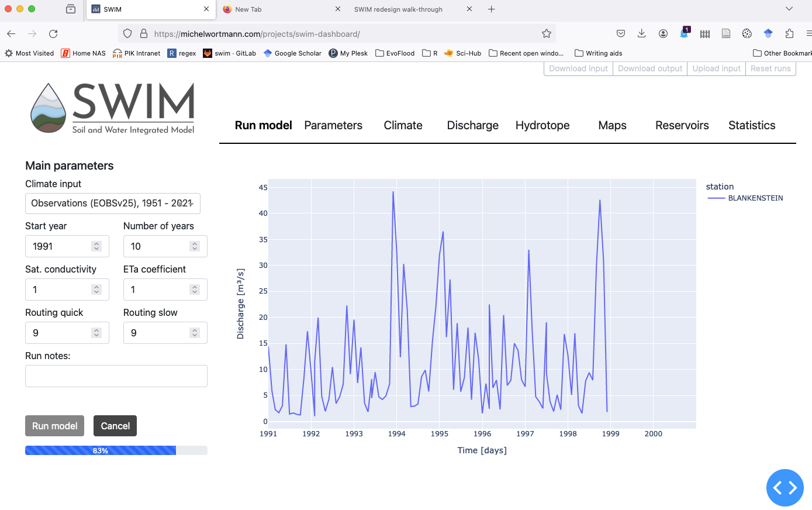Close the New Tab browser tab
The width and height of the screenshot is (812, 510).
338,9
